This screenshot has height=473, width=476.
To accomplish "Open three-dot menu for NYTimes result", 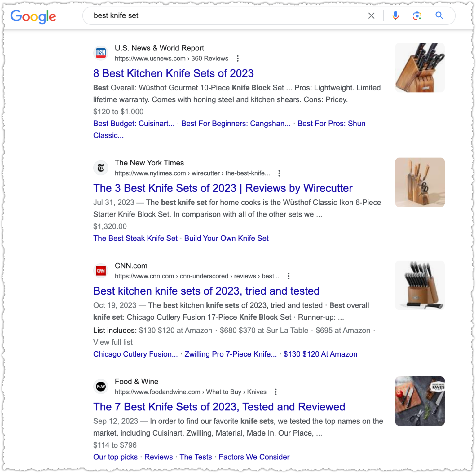I will (x=279, y=173).
